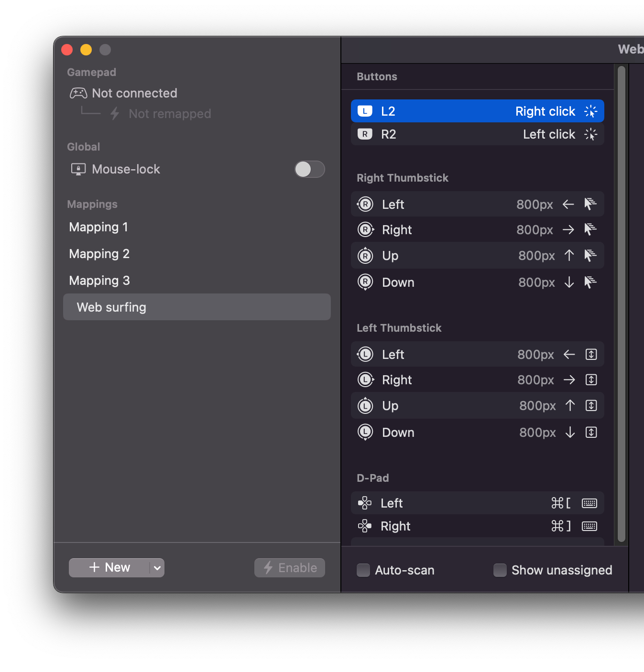The image size is (644, 672).
Task: Click the Left Thumbstick Left direction icon
Action: pos(365,354)
